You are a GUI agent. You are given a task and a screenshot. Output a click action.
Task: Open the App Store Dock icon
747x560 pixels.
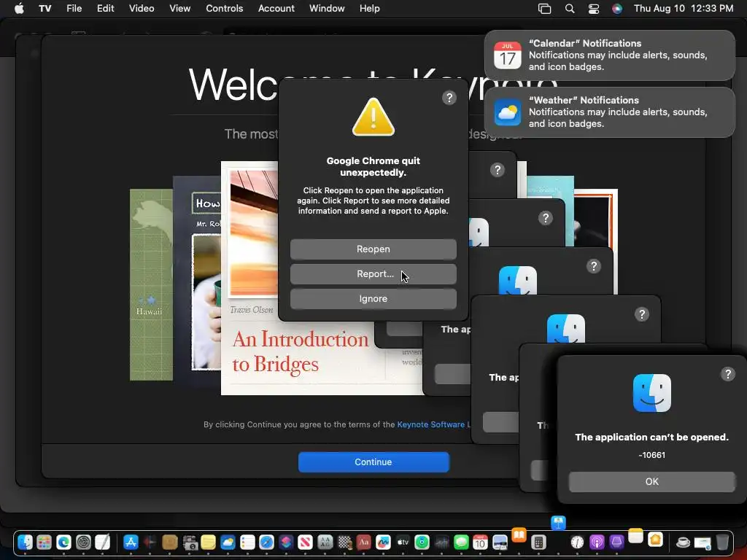point(131,542)
